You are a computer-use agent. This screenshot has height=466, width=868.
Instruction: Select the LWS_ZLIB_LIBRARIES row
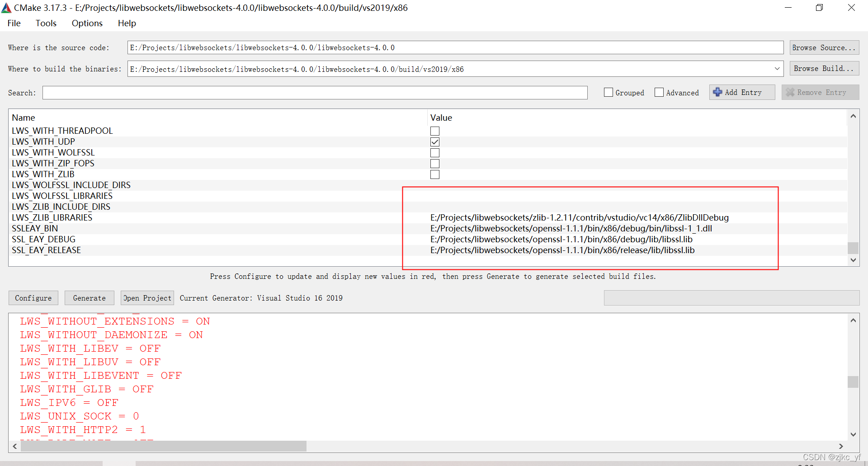pos(52,217)
